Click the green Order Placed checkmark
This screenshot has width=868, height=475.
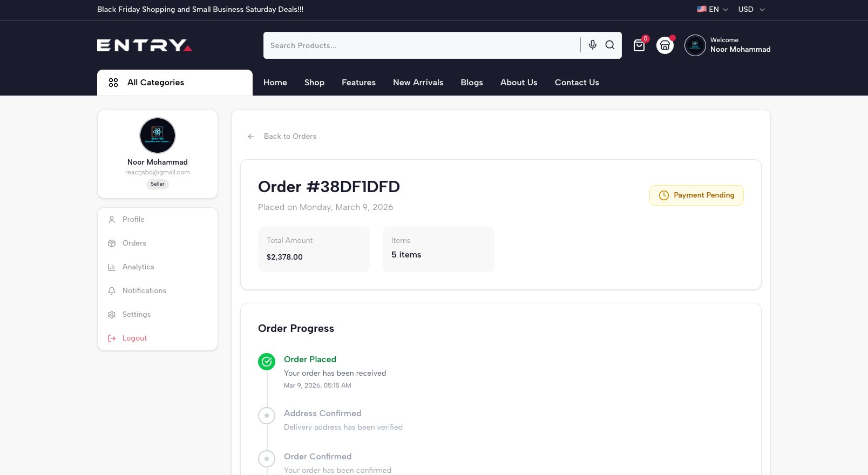[x=267, y=362]
